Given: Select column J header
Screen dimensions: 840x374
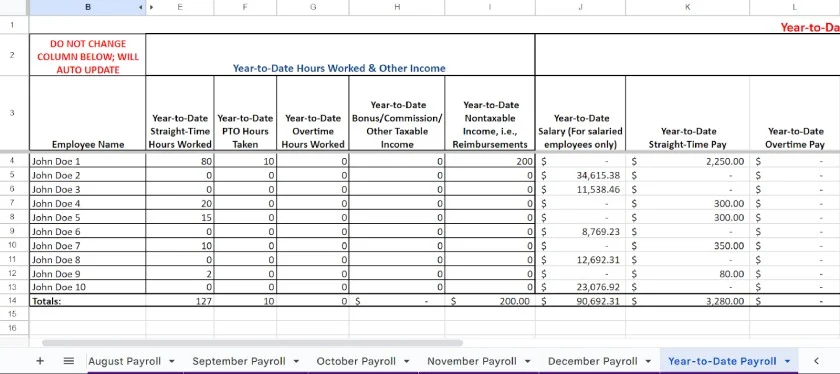Looking at the screenshot, I should click(x=580, y=7).
